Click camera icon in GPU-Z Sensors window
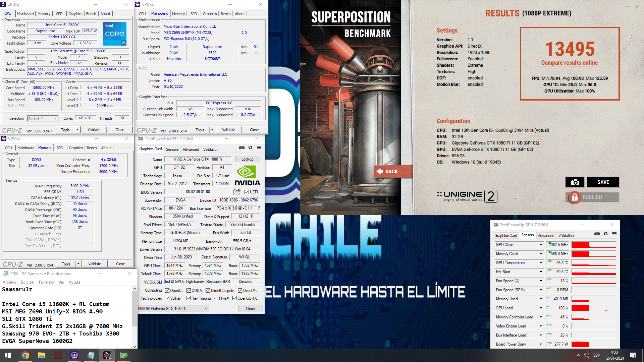The image size is (644, 362). [x=597, y=234]
